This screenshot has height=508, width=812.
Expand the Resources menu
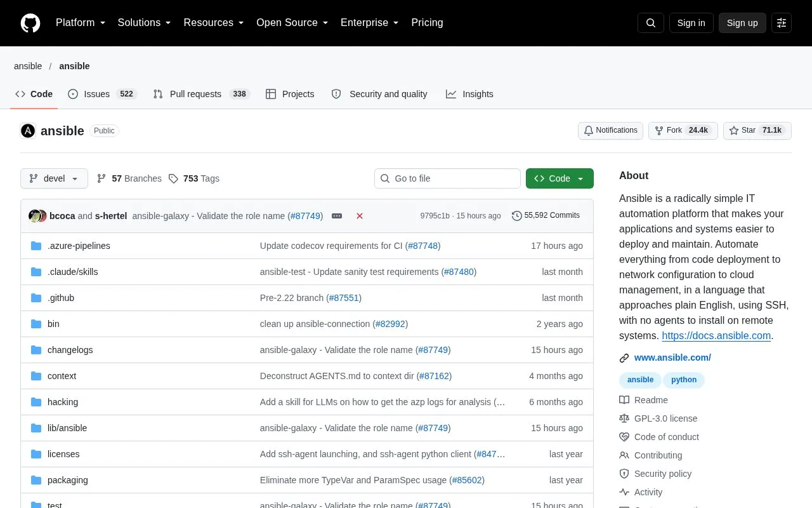(214, 23)
